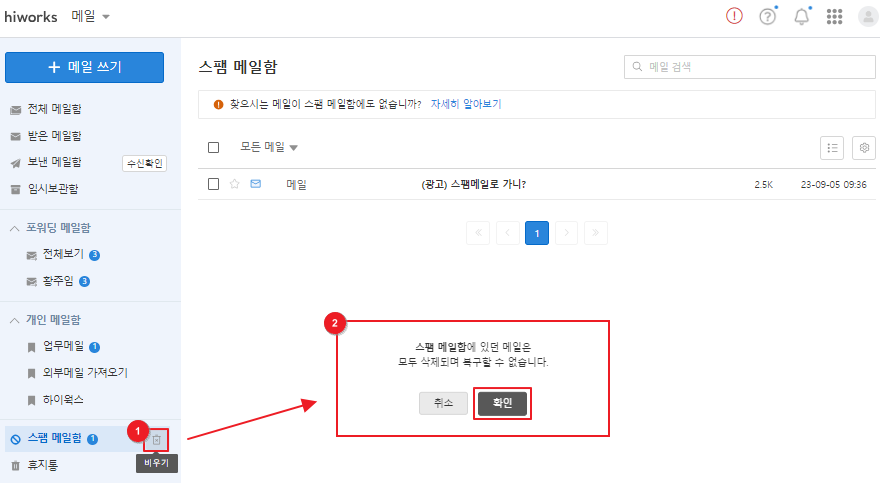
Task: Click the trash icon beside 스팸 메일함
Action: [x=156, y=439]
